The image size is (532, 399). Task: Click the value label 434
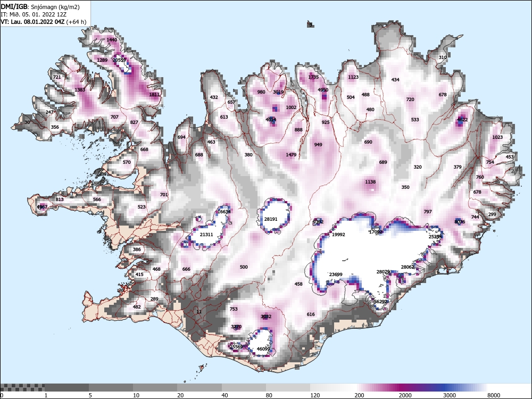(395, 80)
